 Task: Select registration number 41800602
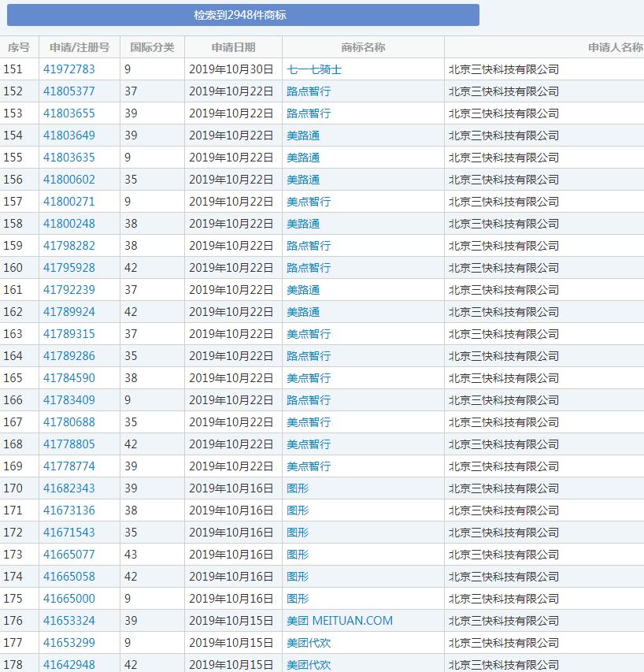[x=69, y=180]
